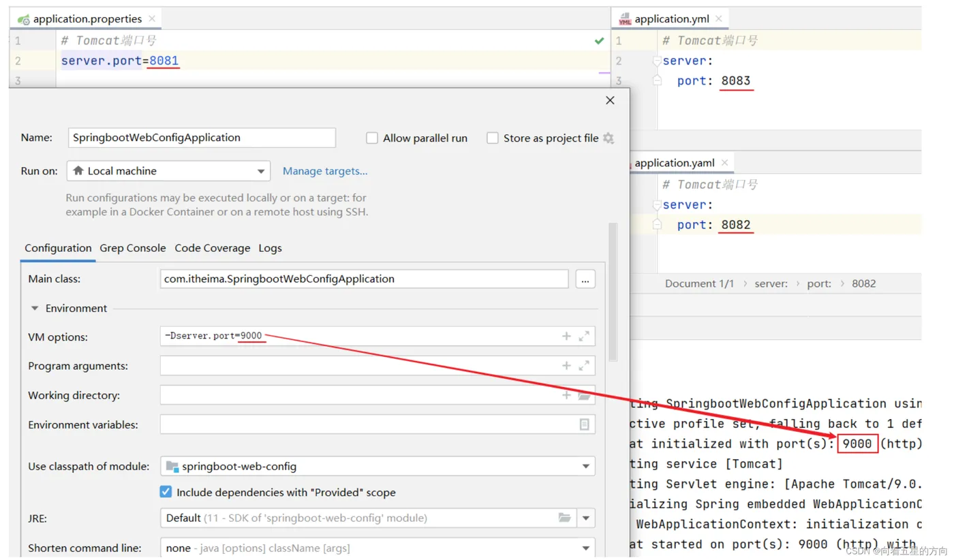
Task: Browse for Main class with the ellipsis button
Action: [x=585, y=279]
